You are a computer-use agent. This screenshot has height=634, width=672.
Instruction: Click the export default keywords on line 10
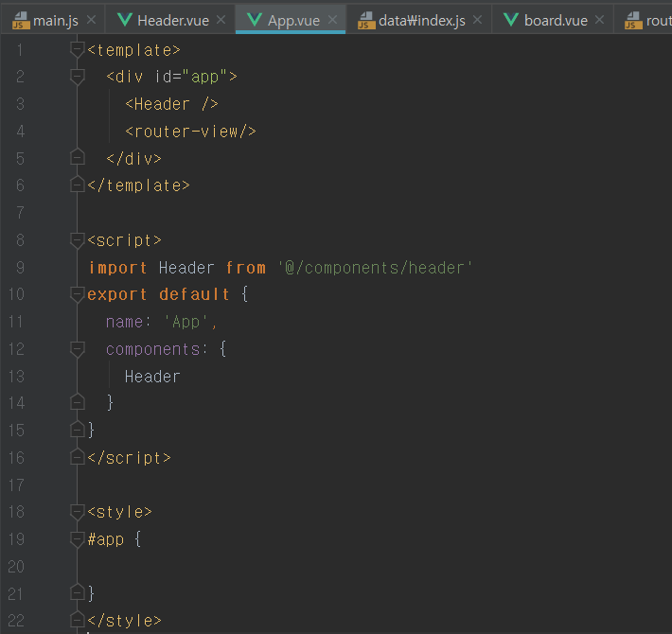159,294
